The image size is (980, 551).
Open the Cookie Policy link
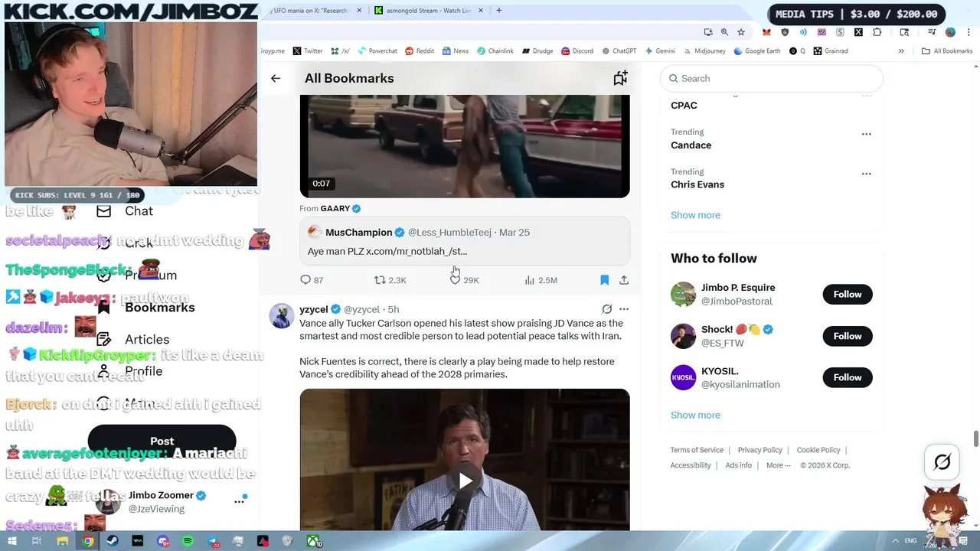click(818, 450)
